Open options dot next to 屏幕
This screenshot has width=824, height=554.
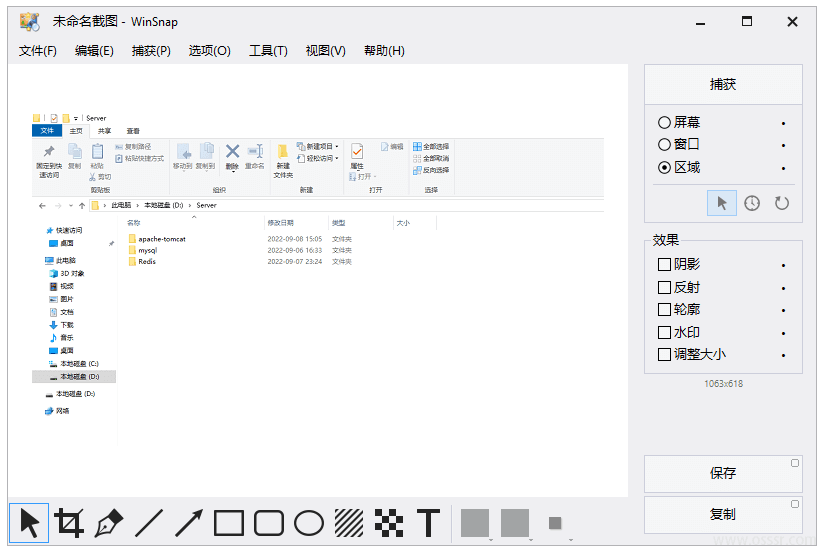tap(784, 124)
